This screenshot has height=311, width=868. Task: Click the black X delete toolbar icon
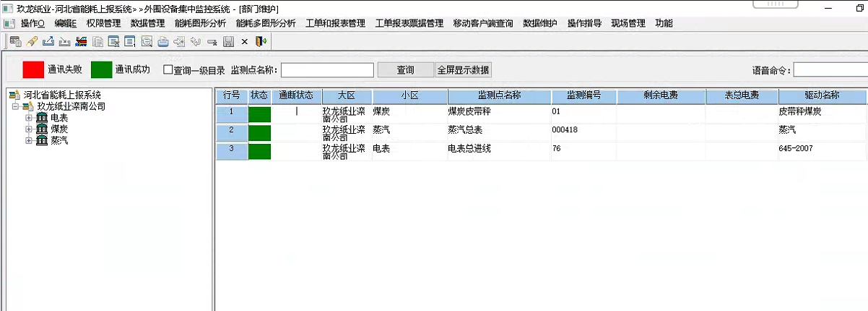click(x=244, y=41)
